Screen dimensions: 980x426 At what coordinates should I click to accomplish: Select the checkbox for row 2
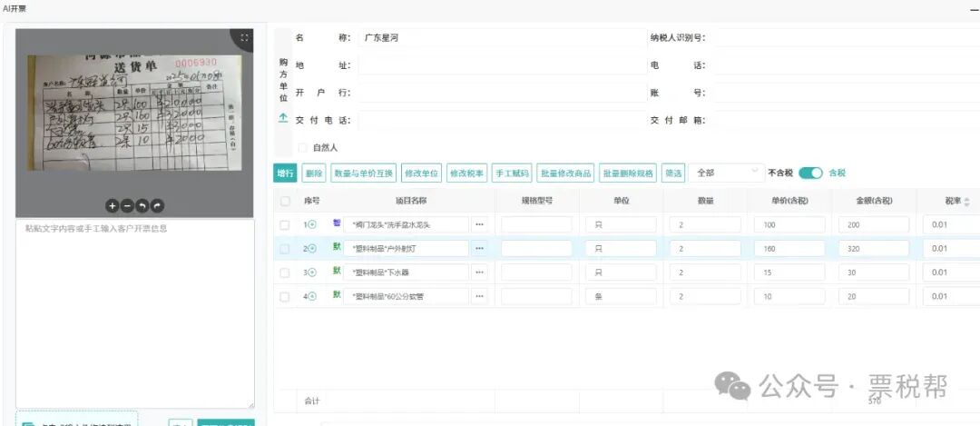click(x=285, y=248)
